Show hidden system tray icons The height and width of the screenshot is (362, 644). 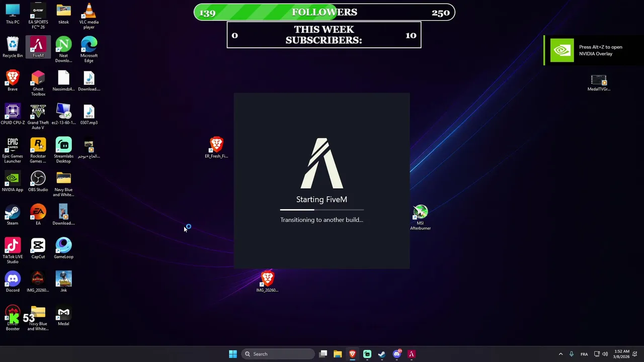560,354
